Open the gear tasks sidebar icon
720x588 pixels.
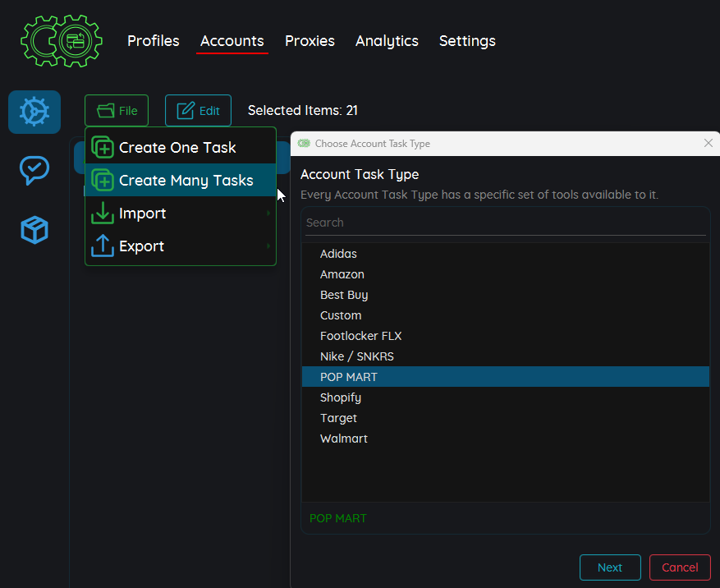click(34, 112)
